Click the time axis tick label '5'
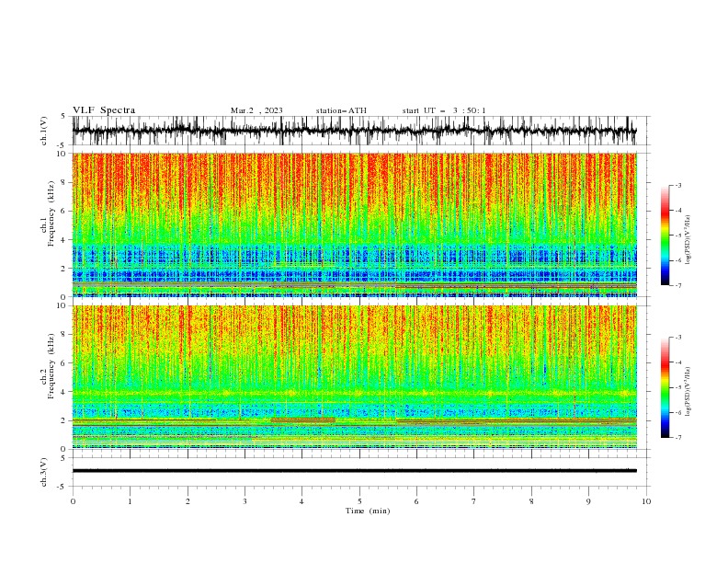 [x=359, y=501]
